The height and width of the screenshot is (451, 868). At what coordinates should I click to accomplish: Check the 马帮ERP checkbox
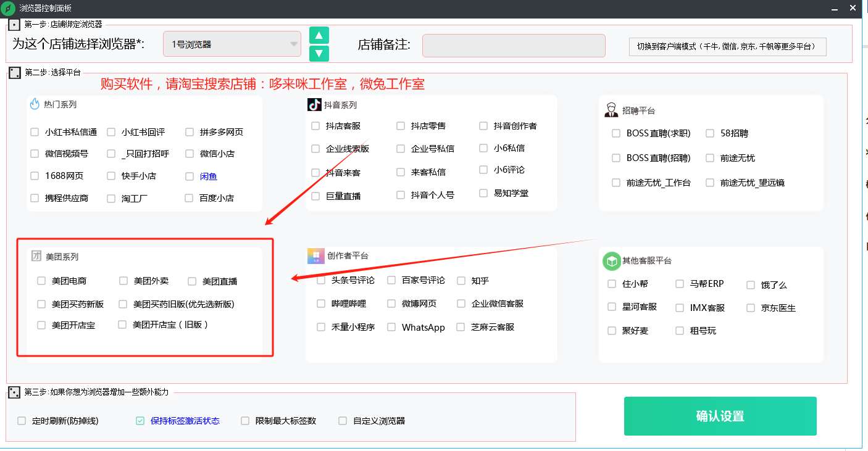pos(680,284)
